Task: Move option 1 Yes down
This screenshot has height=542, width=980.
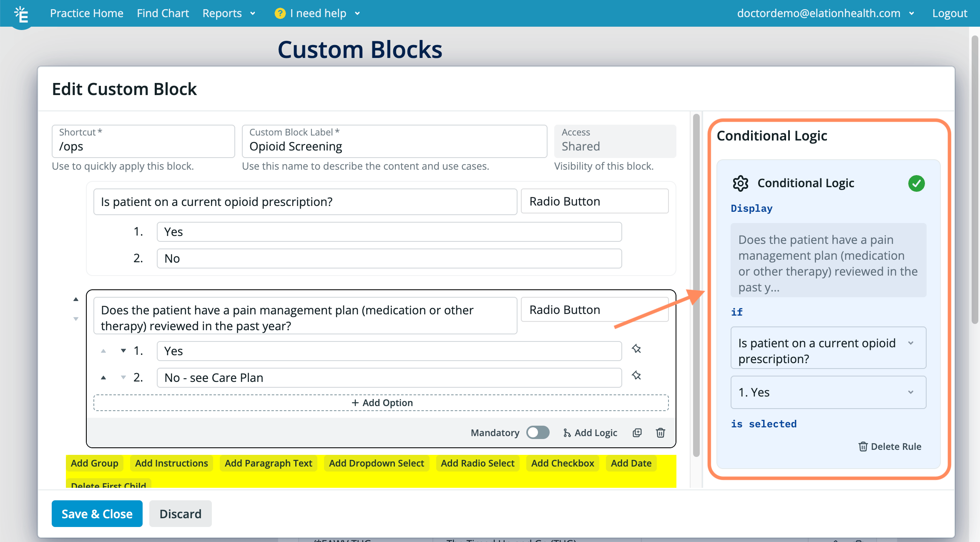Action: 123,351
